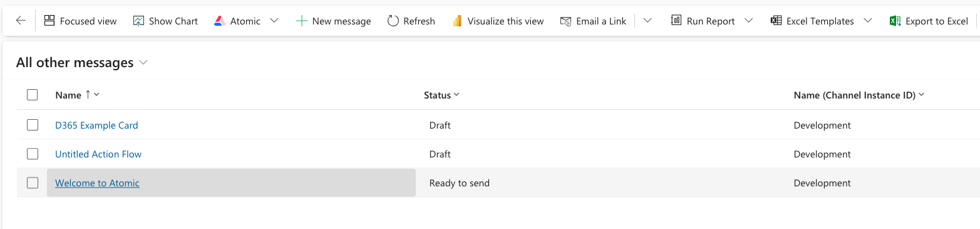Select the Welcome to Atomic row checkbox

[x=33, y=183]
